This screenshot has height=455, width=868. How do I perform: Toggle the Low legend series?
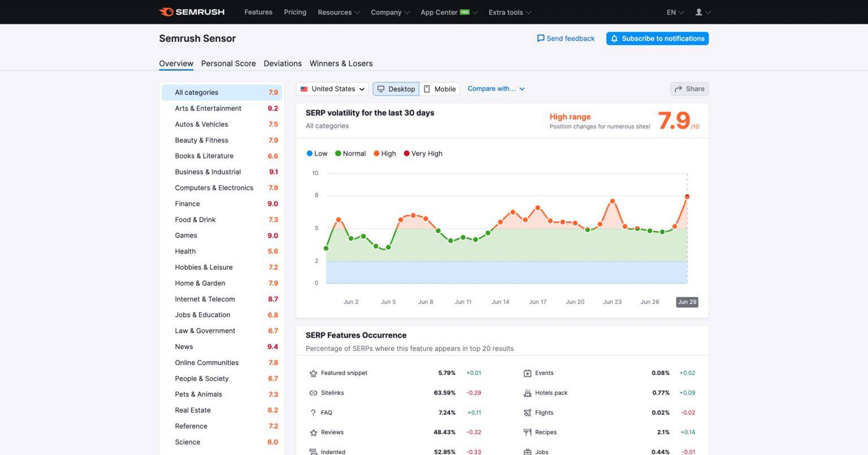tap(316, 154)
